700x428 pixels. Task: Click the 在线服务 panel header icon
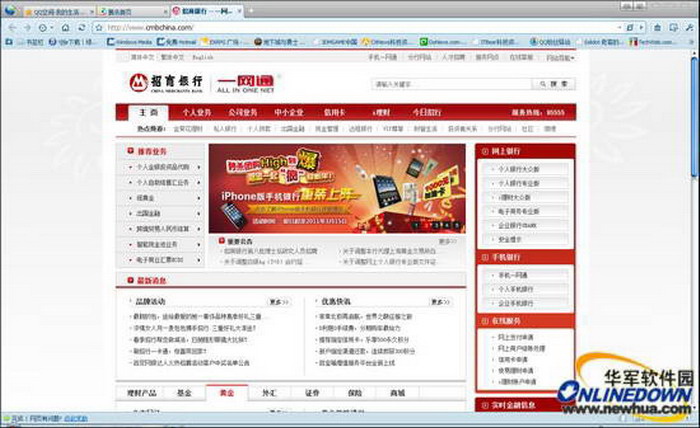click(x=485, y=320)
